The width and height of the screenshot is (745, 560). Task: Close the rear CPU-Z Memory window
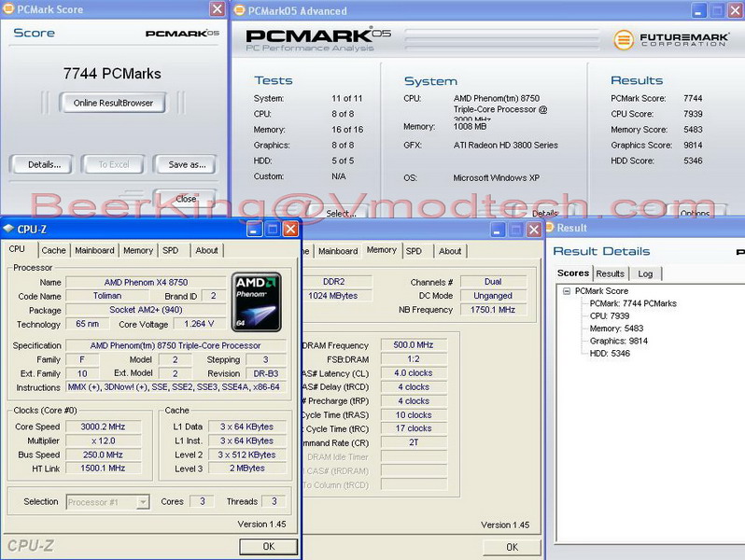click(x=534, y=230)
